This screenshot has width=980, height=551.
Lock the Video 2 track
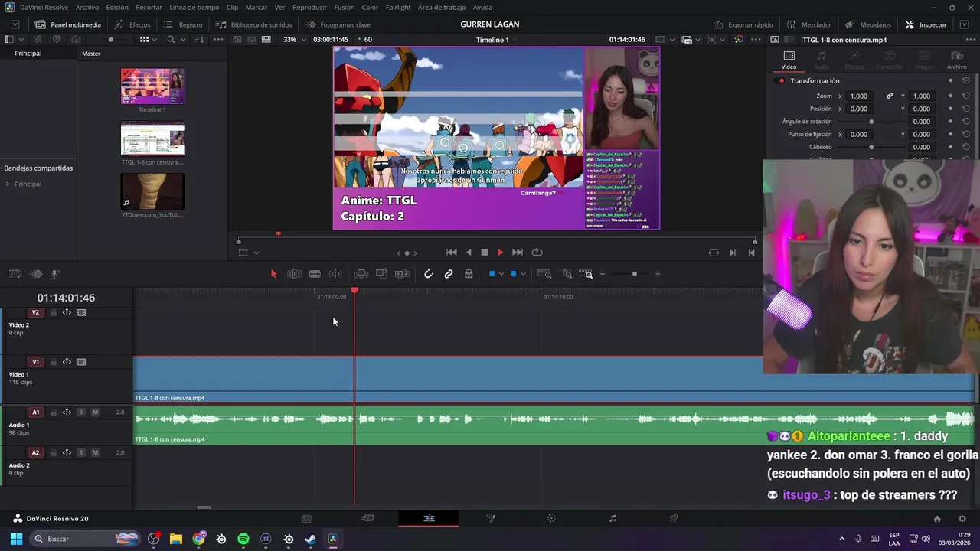click(x=53, y=312)
